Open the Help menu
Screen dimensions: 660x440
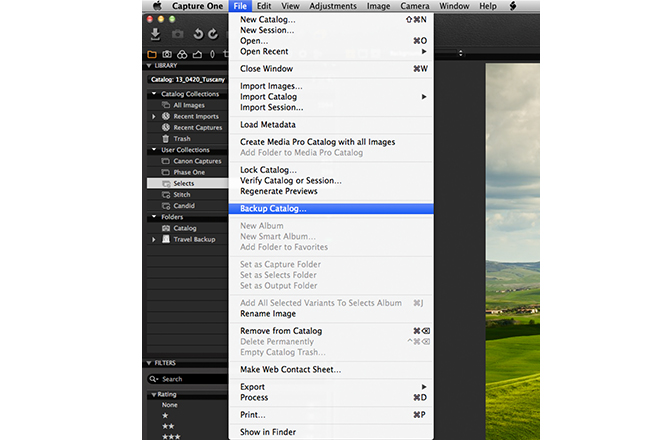point(488,6)
